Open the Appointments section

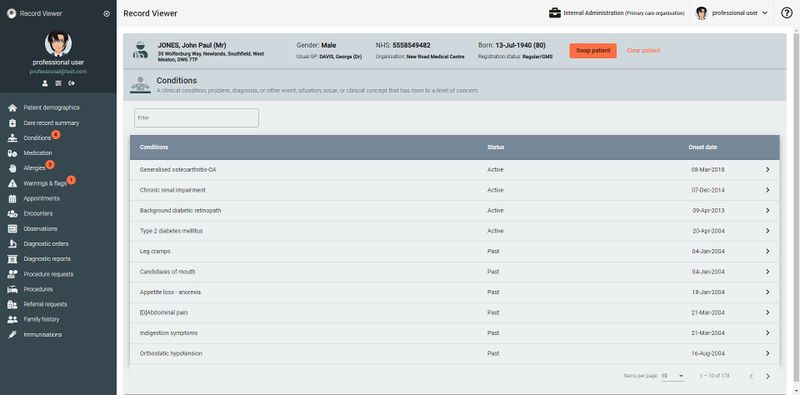[41, 199]
